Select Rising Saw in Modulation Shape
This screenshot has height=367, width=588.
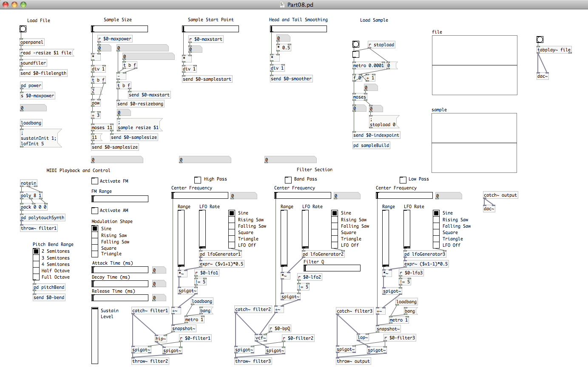tap(95, 235)
